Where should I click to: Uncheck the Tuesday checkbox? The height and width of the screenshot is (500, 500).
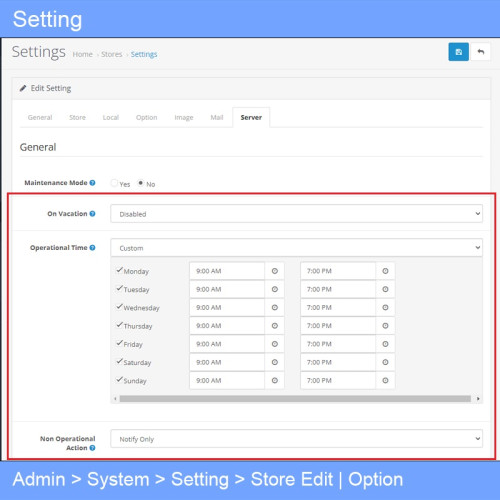119,288
